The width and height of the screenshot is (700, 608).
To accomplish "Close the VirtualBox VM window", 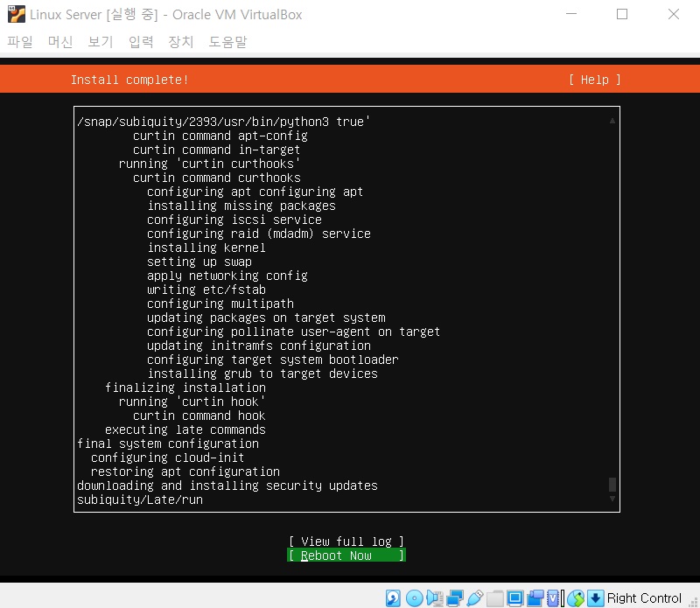I will coord(674,14).
